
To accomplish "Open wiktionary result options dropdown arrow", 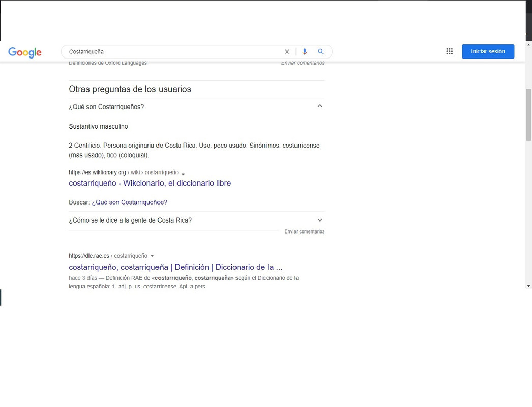I will point(183,174).
